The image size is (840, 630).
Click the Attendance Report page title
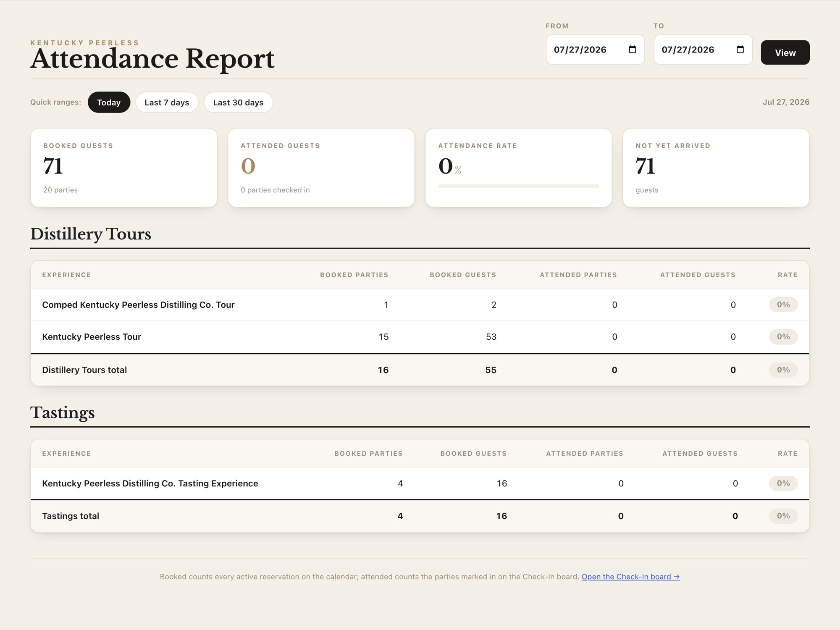pyautogui.click(x=152, y=59)
